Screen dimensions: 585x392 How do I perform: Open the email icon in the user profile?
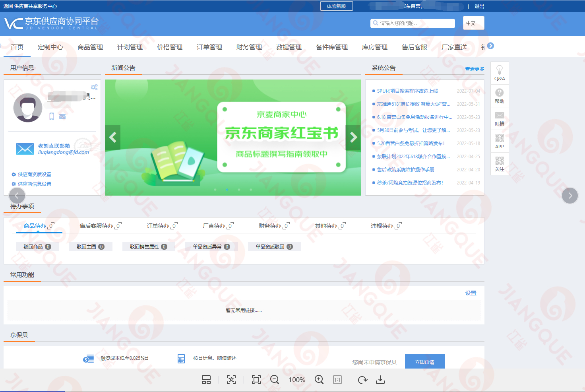click(x=62, y=116)
